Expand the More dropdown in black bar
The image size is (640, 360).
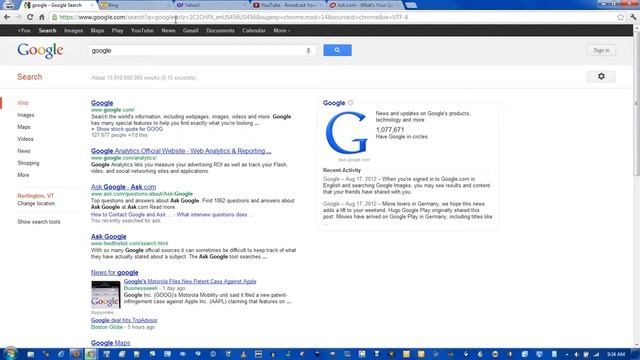click(x=282, y=31)
